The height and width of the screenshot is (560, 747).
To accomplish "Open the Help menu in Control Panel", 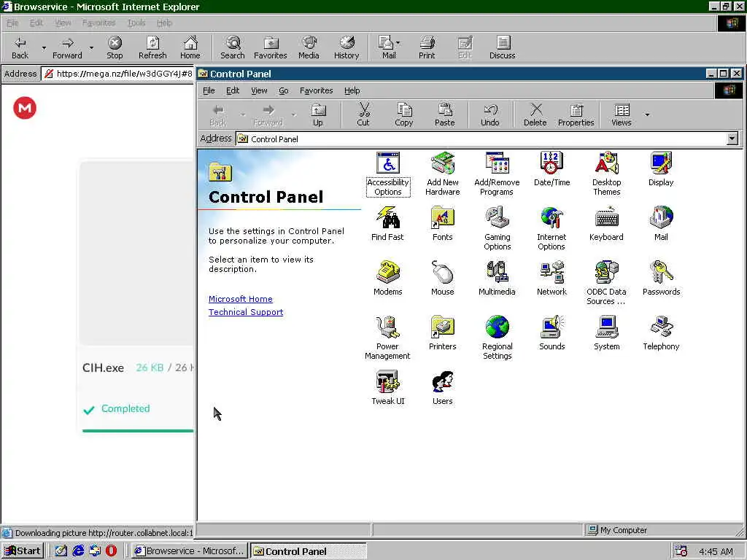I will 352,90.
